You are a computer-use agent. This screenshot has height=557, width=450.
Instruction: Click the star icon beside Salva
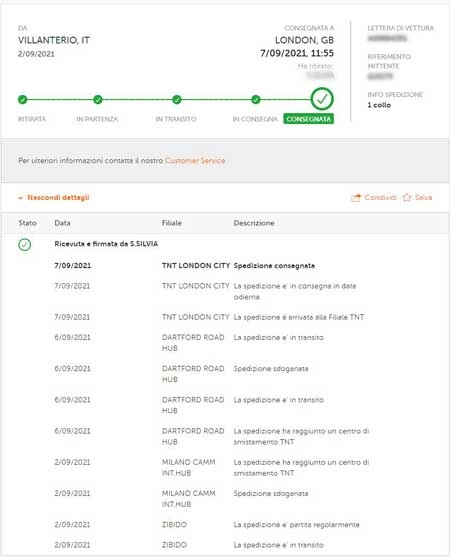pos(407,198)
